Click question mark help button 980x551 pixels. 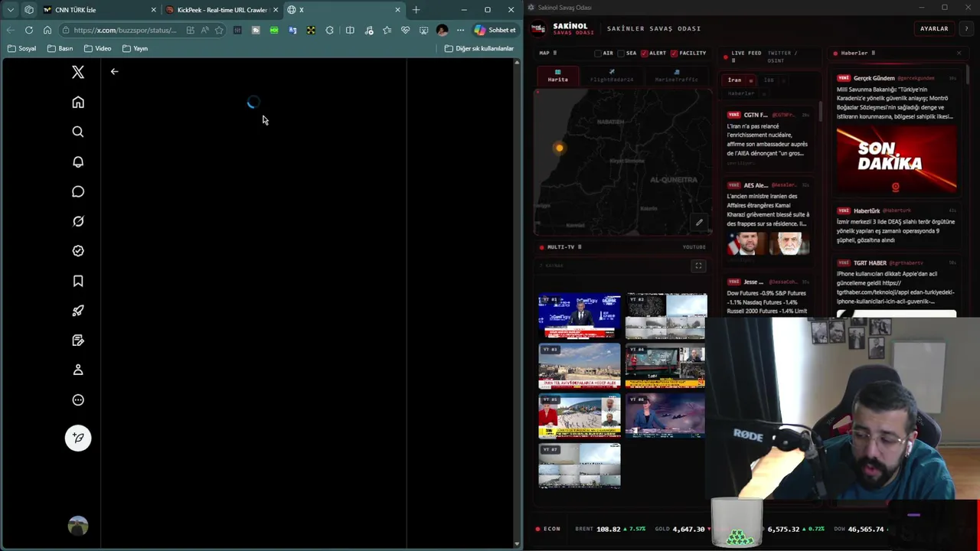pos(966,28)
